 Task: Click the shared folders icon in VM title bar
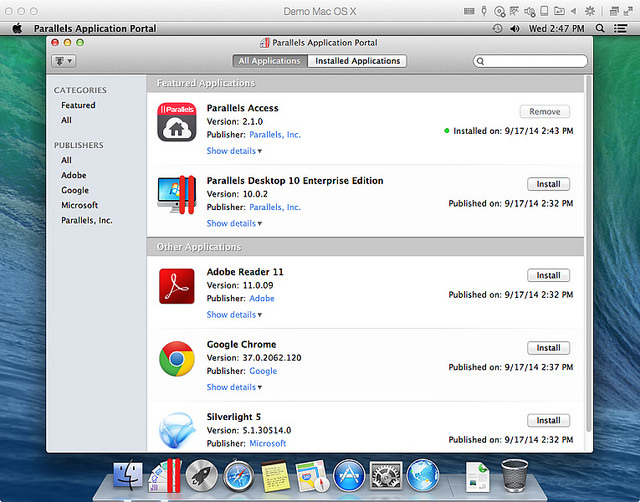click(559, 11)
